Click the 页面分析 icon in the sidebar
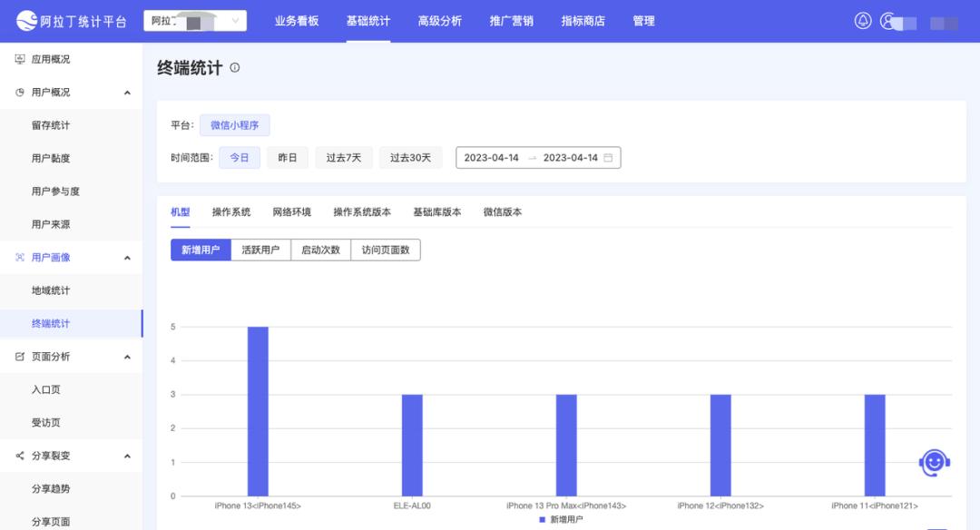 pos(19,356)
